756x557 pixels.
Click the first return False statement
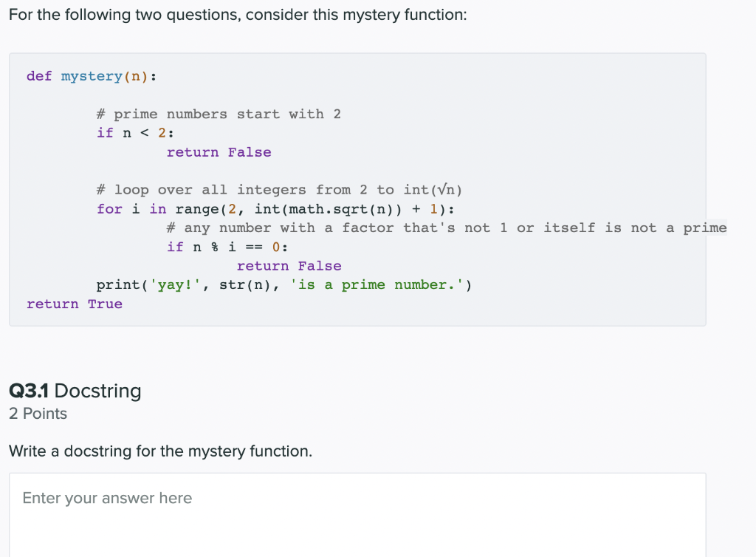click(219, 152)
